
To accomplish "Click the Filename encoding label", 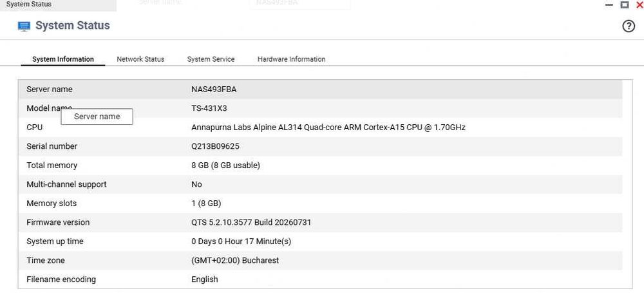I will click(x=61, y=279).
